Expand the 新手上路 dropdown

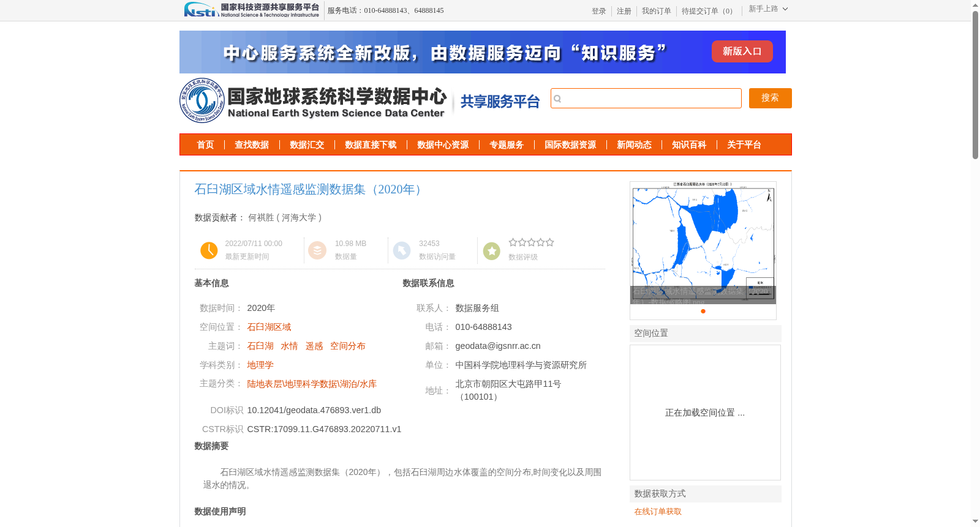[x=768, y=9]
